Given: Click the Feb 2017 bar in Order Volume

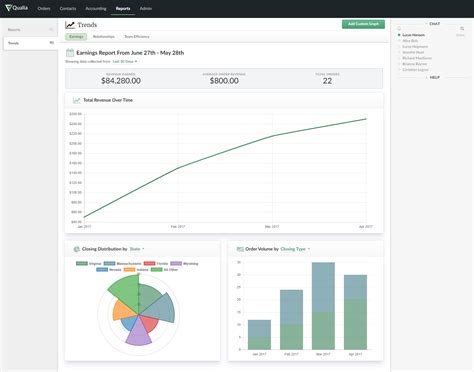Looking at the screenshot, I should [x=291, y=320].
